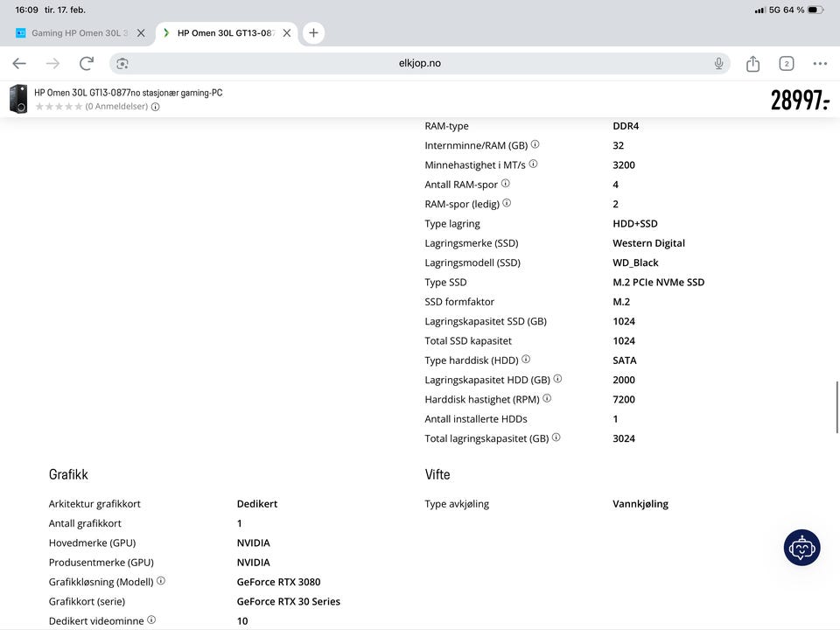Screen dimensions: 840x630
Task: Close the Gaming HP Omen 30L tab
Action: click(x=141, y=32)
